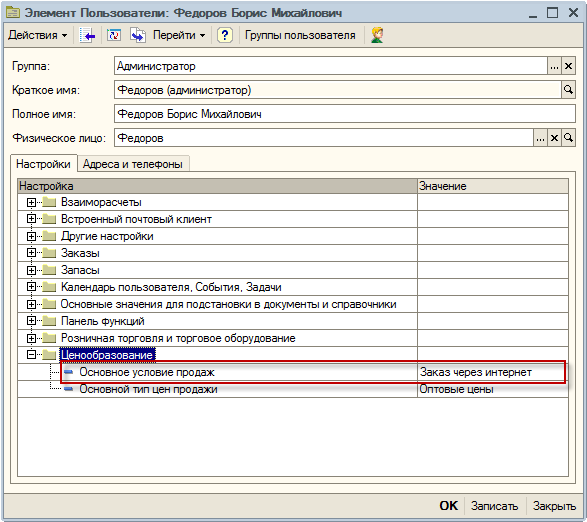Viewport: 587px width, 522px height.
Task: Click the blue left-arrow toolbar icon
Action: (x=87, y=36)
